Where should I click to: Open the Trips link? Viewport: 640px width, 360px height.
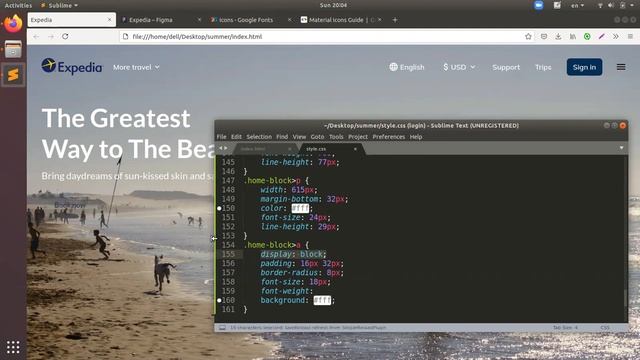[x=543, y=67]
